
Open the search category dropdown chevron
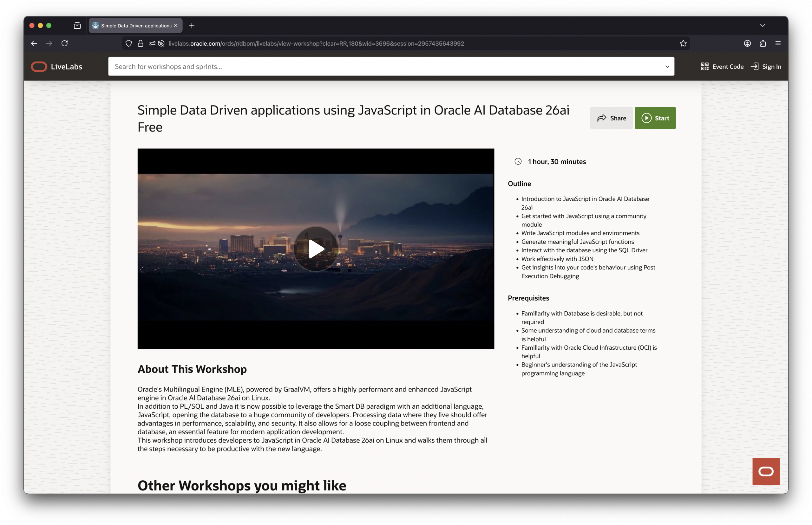667,67
